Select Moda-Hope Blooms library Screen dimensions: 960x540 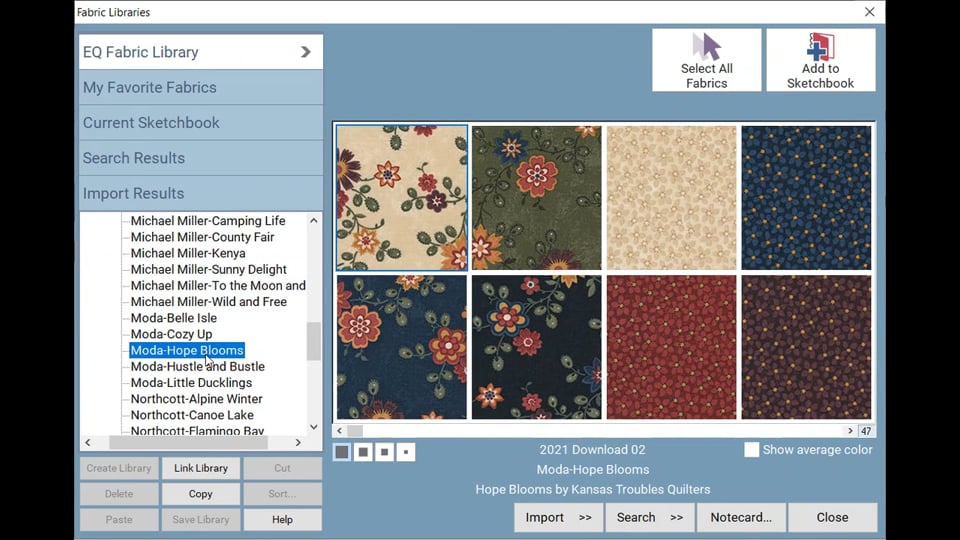coord(187,350)
